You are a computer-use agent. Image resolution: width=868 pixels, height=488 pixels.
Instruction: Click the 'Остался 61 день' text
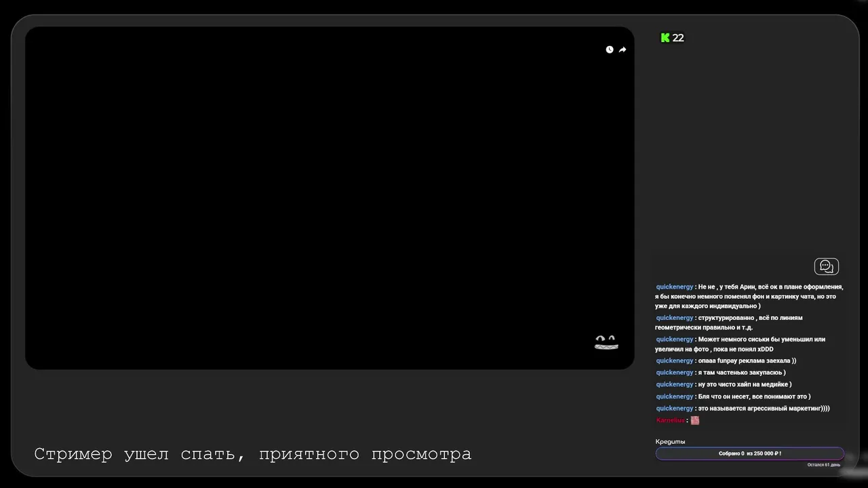pos(823,465)
